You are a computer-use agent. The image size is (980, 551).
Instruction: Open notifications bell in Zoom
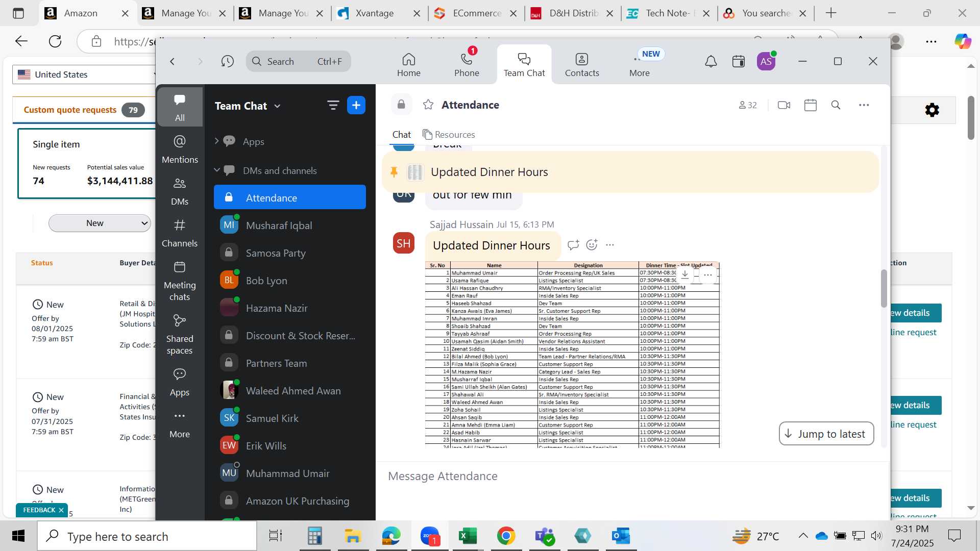point(710,62)
